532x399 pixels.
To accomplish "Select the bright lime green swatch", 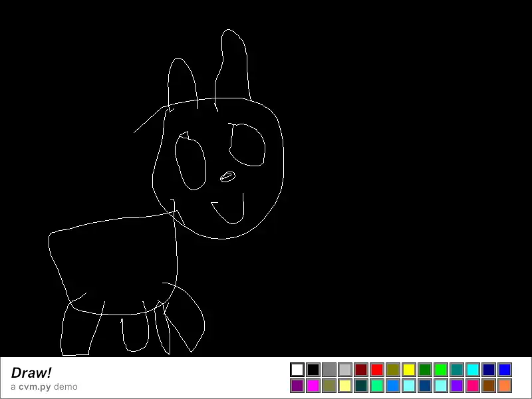I will [x=441, y=370].
